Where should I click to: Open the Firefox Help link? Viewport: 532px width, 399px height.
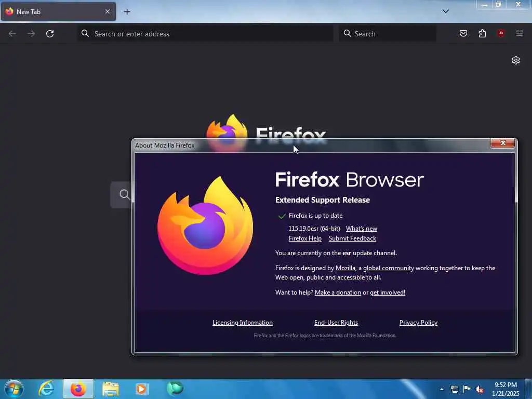[x=305, y=238]
